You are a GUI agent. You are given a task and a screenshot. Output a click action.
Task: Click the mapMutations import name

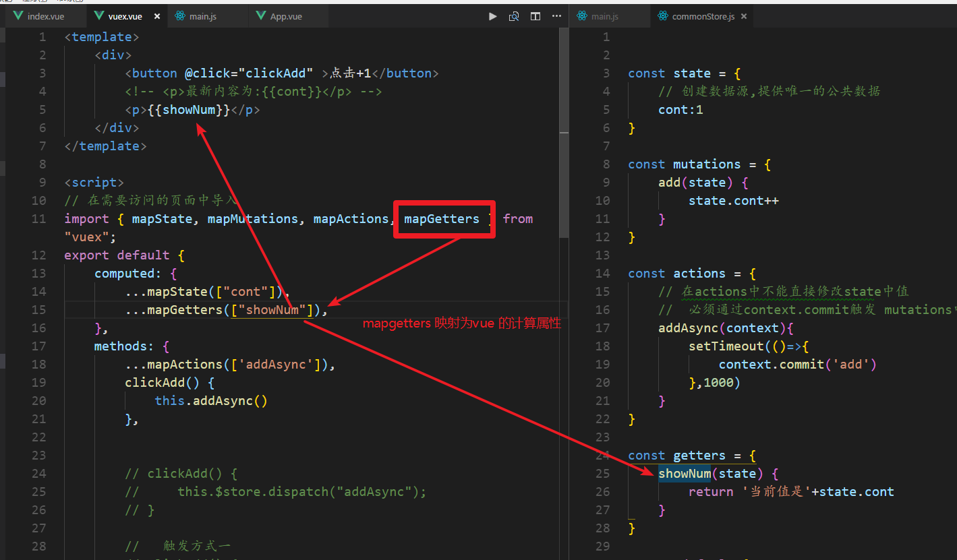click(252, 219)
